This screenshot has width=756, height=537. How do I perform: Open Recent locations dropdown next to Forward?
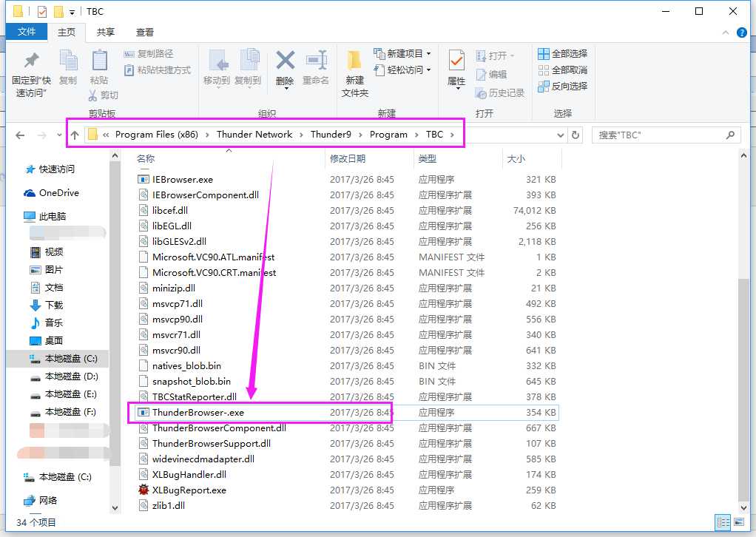click(59, 135)
